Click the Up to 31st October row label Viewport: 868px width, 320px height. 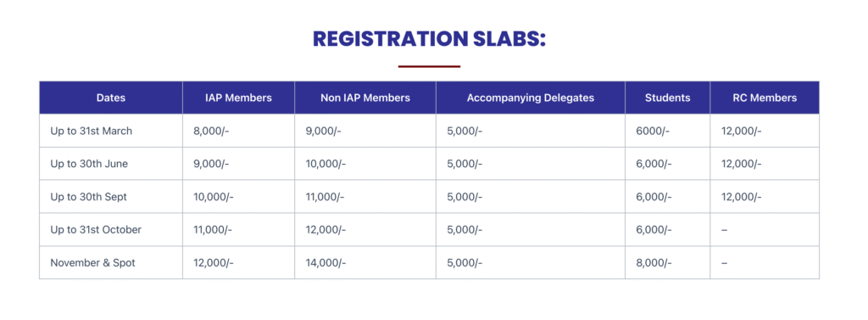click(x=96, y=229)
